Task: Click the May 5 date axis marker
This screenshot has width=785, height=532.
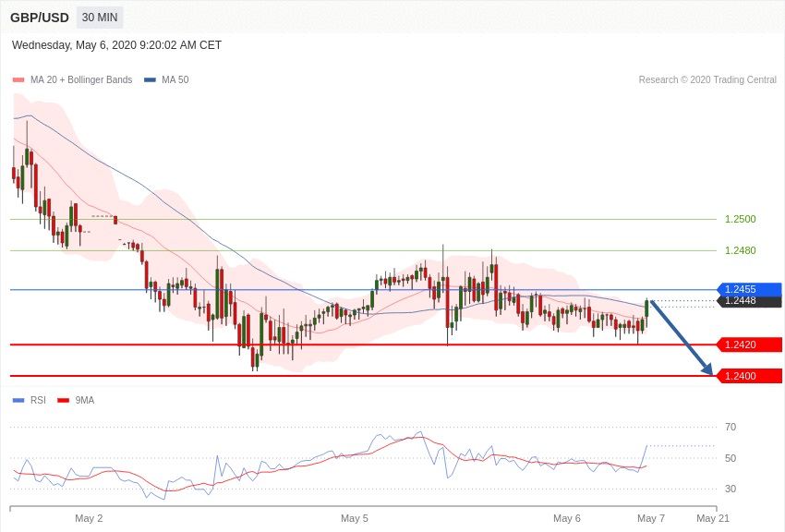Action: [355, 518]
